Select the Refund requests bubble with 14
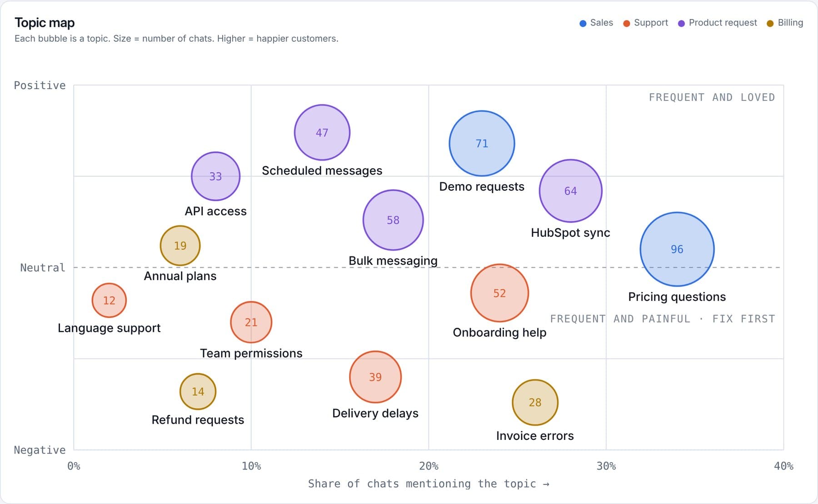 click(198, 391)
